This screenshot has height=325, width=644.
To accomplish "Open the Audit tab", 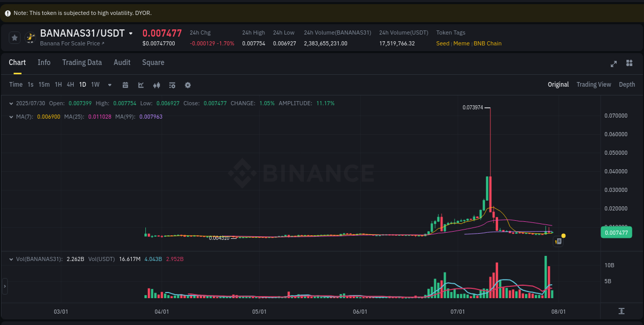I will [122, 62].
